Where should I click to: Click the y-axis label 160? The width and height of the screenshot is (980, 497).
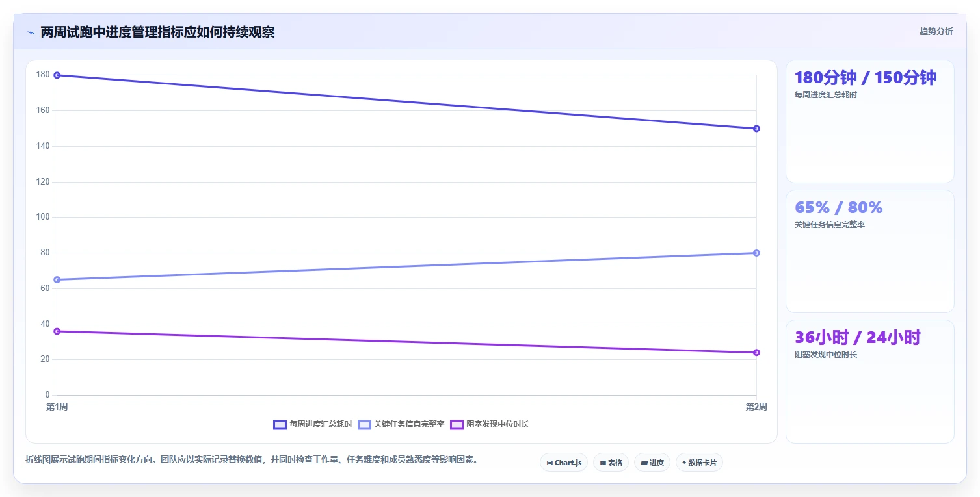pyautogui.click(x=43, y=110)
